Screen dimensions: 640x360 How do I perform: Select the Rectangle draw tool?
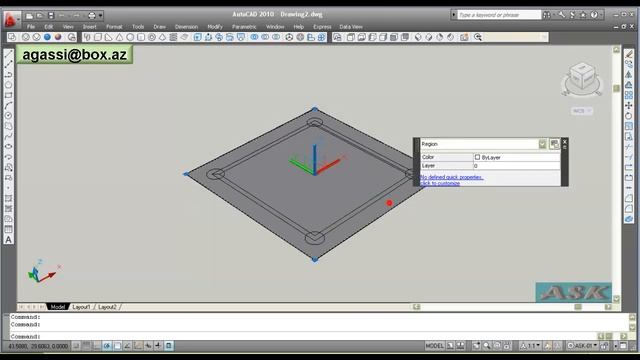(x=8, y=95)
